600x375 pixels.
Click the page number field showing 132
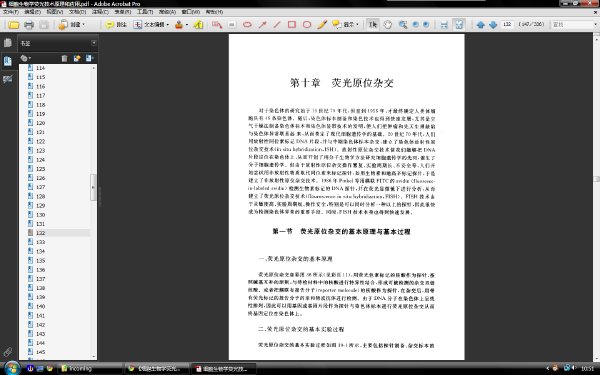(x=507, y=24)
